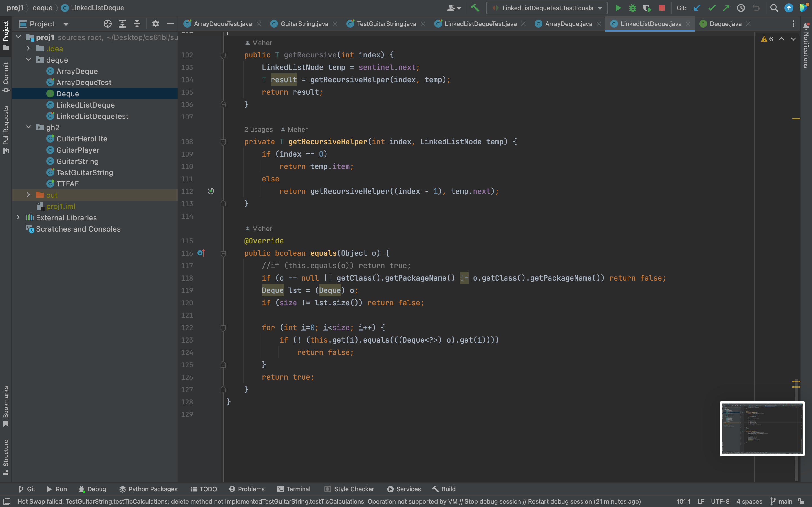The image size is (812, 507).
Task: Toggle fold for equals method at line 116
Action: coord(223,253)
